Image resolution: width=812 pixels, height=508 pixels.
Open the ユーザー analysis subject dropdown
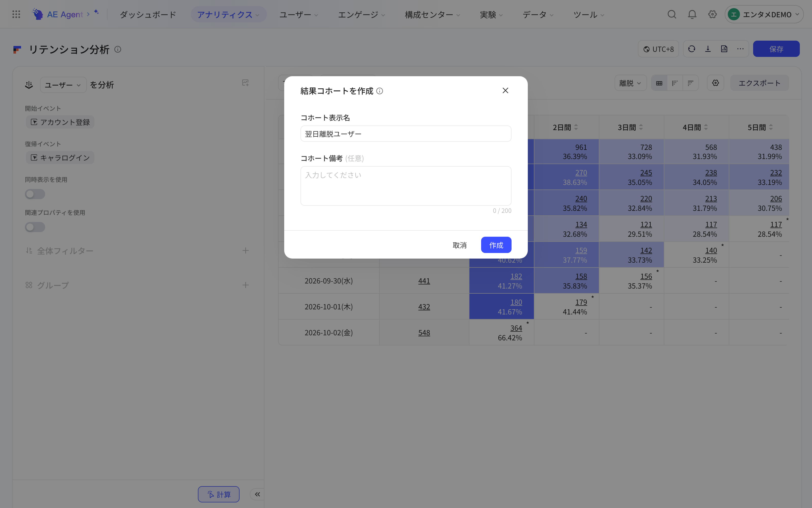(x=63, y=85)
